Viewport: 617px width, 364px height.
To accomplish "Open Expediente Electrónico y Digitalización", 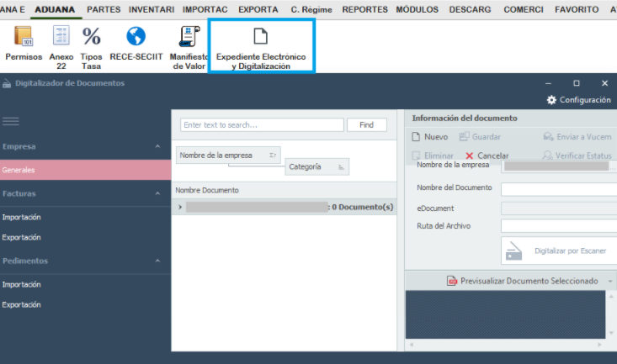I will (261, 47).
